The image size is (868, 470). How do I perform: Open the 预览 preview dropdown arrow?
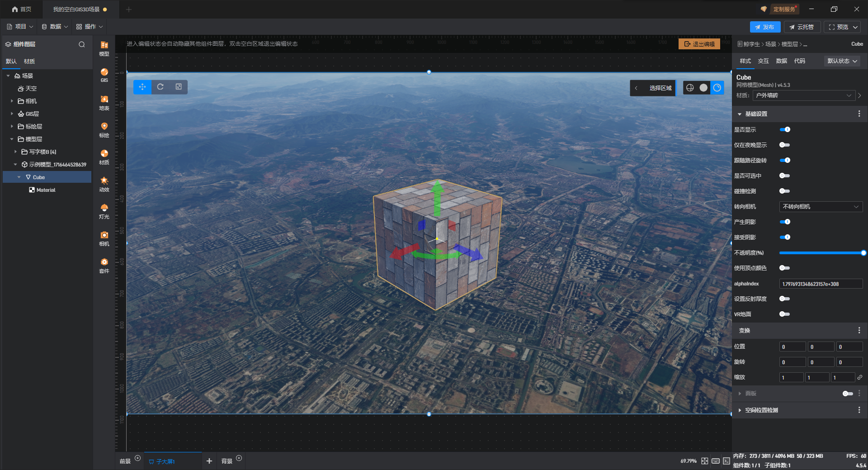click(x=855, y=27)
